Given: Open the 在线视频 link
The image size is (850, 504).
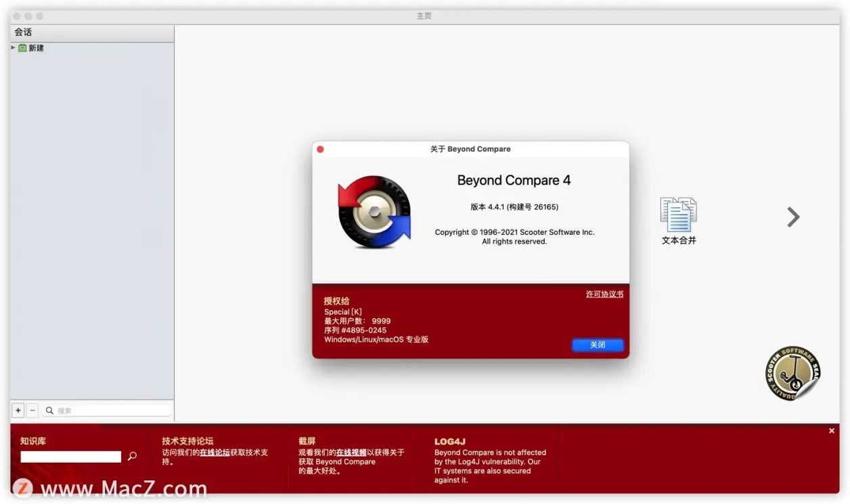Looking at the screenshot, I should (351, 453).
